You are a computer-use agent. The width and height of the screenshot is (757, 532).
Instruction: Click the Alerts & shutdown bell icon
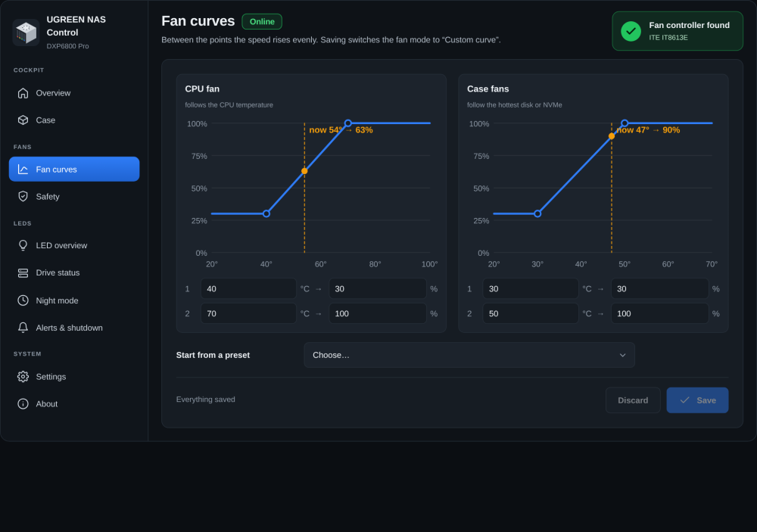coord(23,328)
